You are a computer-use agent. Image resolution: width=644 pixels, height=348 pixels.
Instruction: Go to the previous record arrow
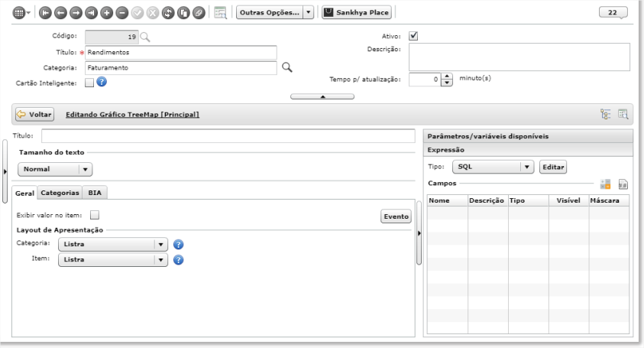pyautogui.click(x=60, y=13)
